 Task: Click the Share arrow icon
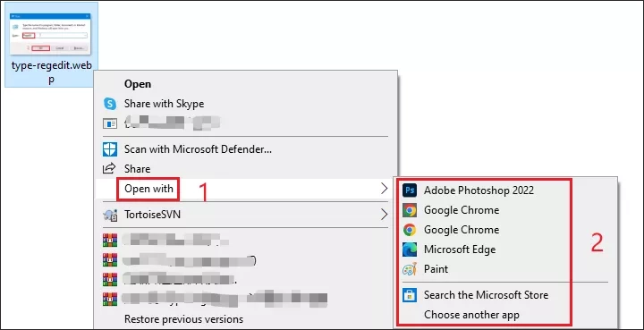point(109,168)
